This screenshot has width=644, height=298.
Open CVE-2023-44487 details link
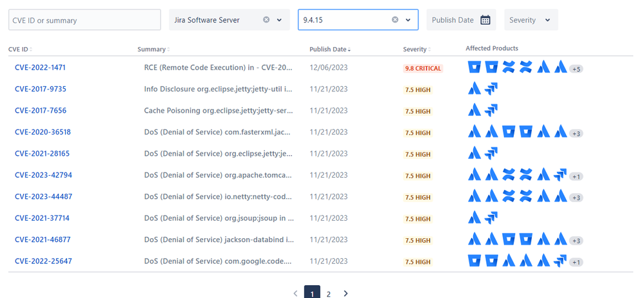[44, 196]
